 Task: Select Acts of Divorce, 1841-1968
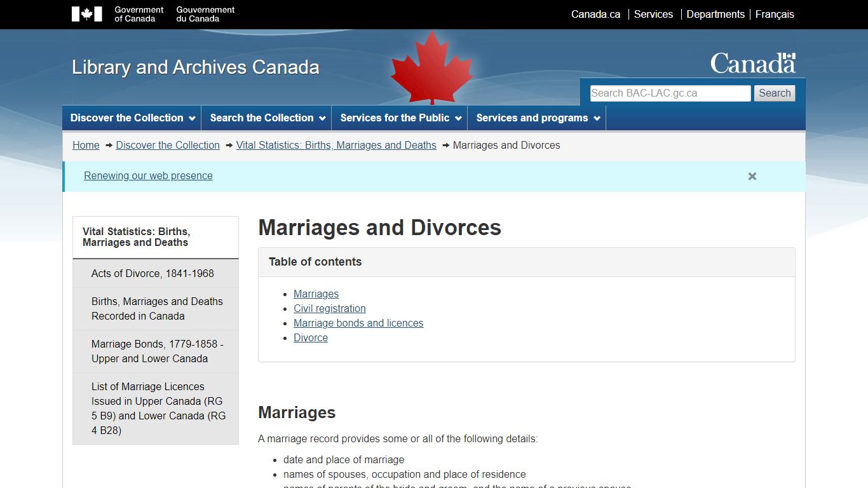point(156,273)
